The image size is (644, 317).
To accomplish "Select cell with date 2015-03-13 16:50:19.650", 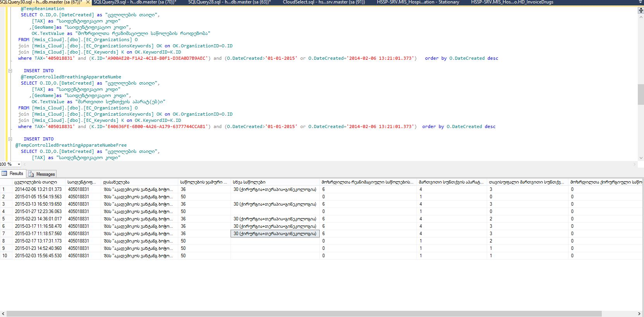I will 38,204.
